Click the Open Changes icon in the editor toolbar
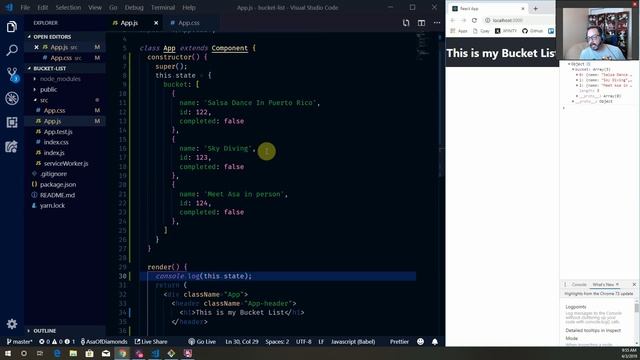Screen dimensions: 640x360 [x=406, y=23]
